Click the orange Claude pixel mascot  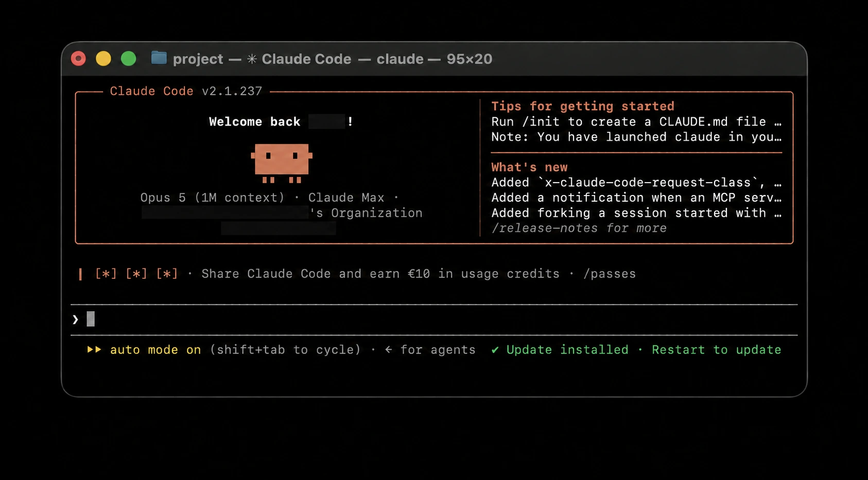point(282,163)
